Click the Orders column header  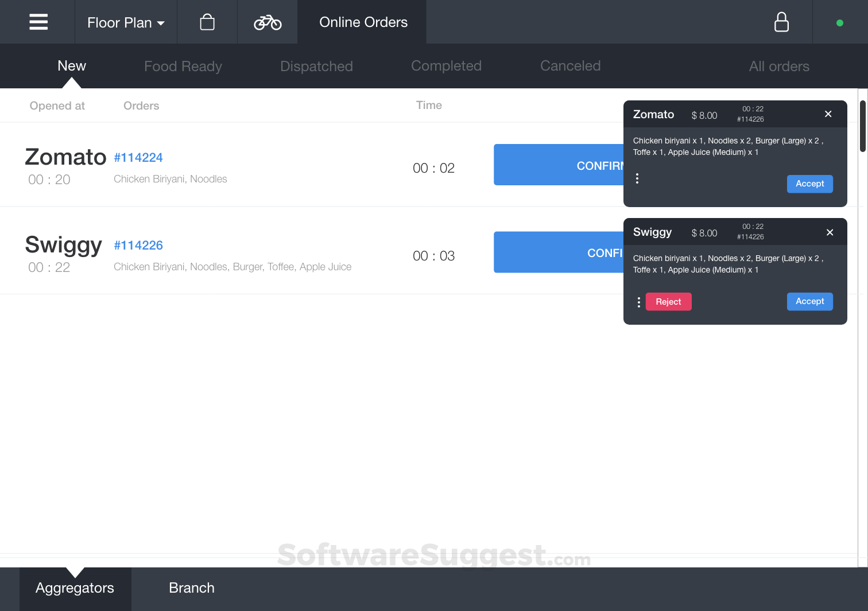(x=141, y=106)
